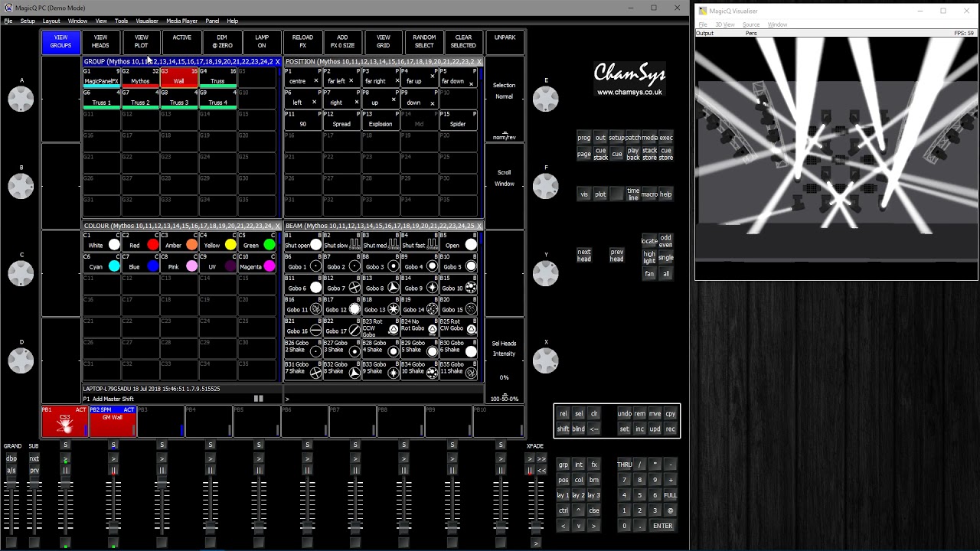The height and width of the screenshot is (551, 980).
Task: Toggle the high light button
Action: (649, 257)
